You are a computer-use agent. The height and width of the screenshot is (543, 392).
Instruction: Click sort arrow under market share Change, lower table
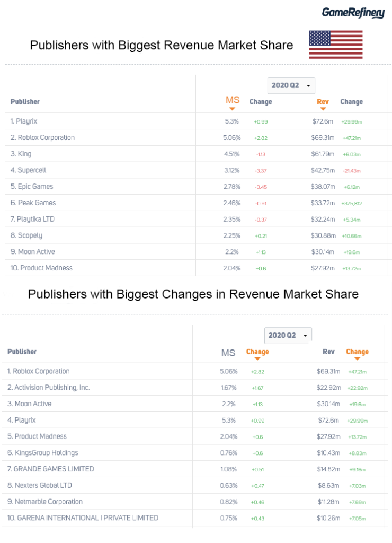point(257,359)
